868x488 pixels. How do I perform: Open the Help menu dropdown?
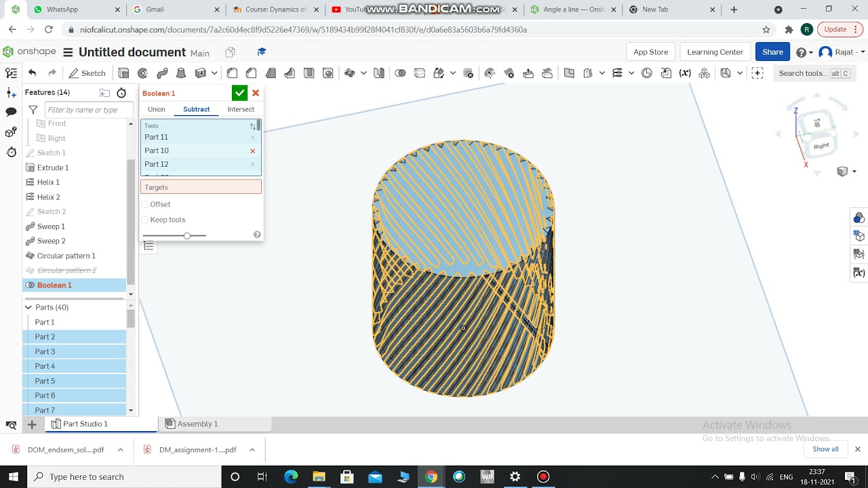[804, 52]
